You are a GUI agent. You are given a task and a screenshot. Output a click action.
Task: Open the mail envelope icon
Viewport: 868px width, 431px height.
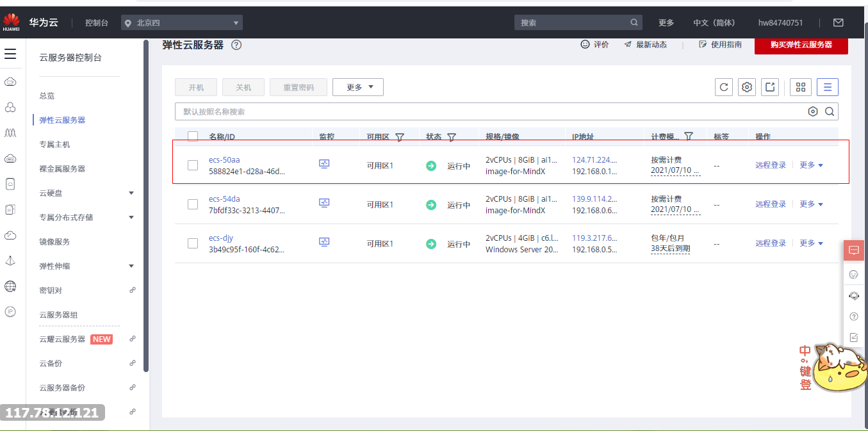[x=838, y=22]
